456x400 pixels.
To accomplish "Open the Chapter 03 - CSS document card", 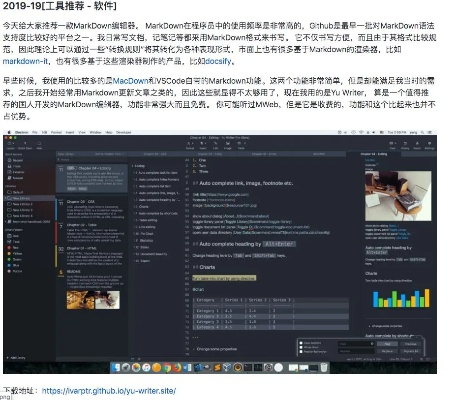I will tap(91, 209).
